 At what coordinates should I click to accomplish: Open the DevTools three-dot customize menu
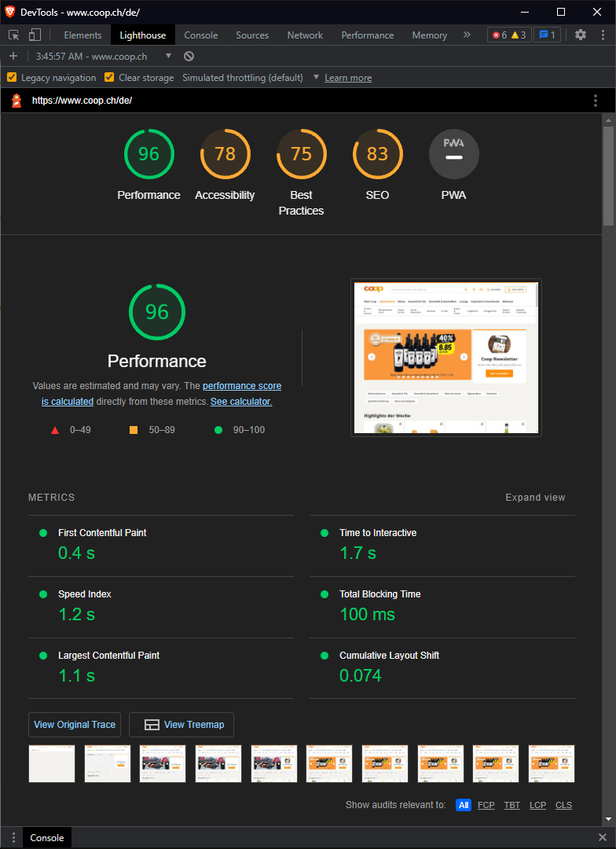[603, 35]
